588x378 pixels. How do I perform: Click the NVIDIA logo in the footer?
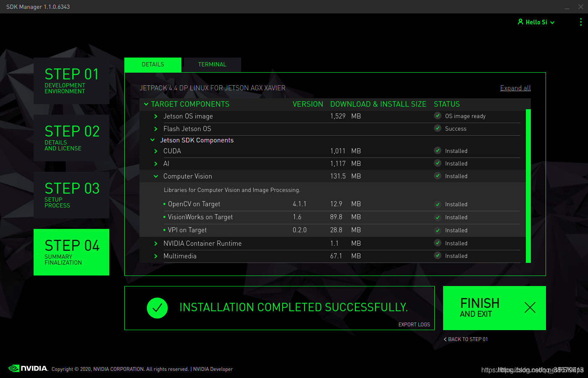[x=28, y=368]
